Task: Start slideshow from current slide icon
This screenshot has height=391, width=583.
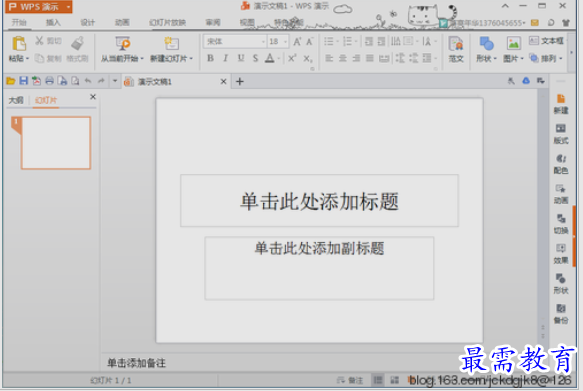Action: [122, 43]
